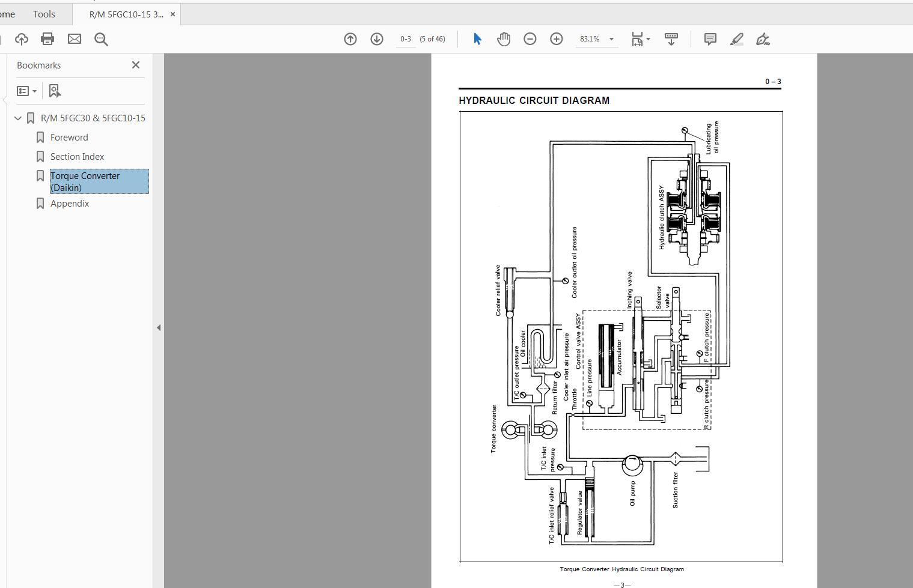913x588 pixels.
Task: Hide the navigation pane with the side arrow
Action: (x=159, y=327)
